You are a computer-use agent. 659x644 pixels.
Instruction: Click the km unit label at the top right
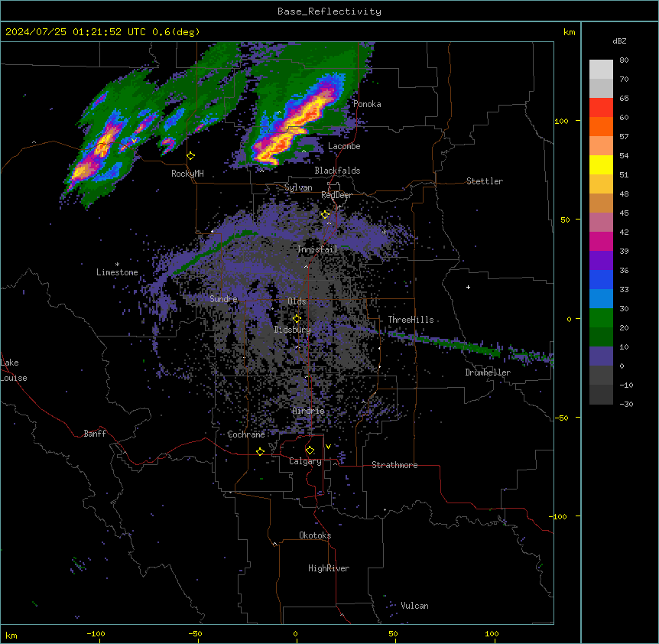tap(569, 32)
